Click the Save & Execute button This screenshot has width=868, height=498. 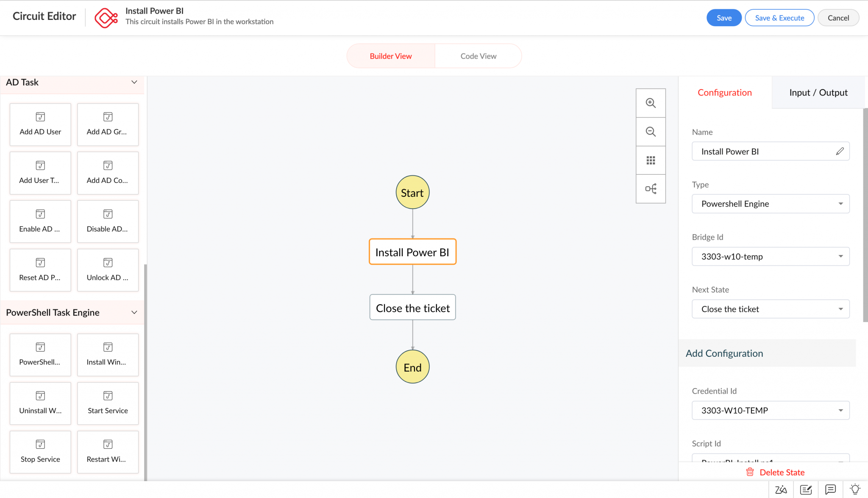tap(779, 18)
